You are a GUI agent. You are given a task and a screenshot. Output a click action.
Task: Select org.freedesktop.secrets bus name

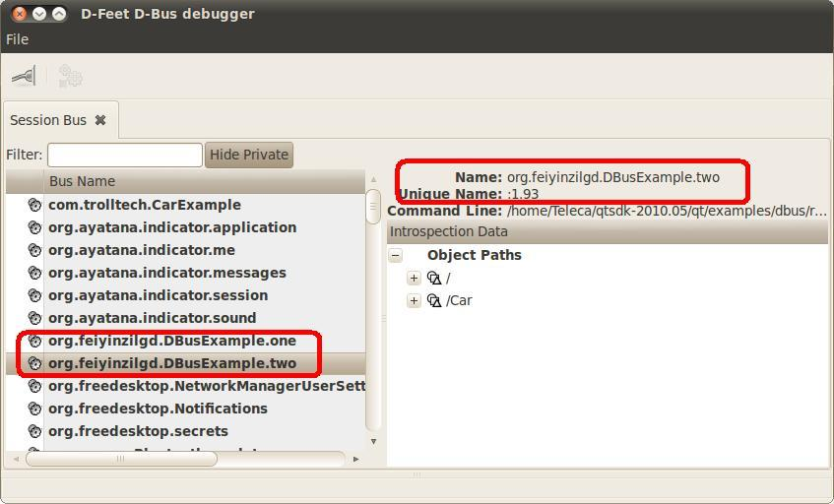(138, 431)
